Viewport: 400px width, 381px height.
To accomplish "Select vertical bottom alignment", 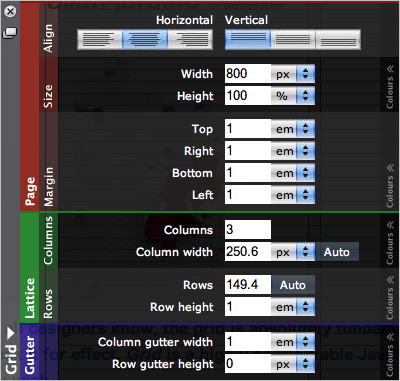I will (338, 40).
